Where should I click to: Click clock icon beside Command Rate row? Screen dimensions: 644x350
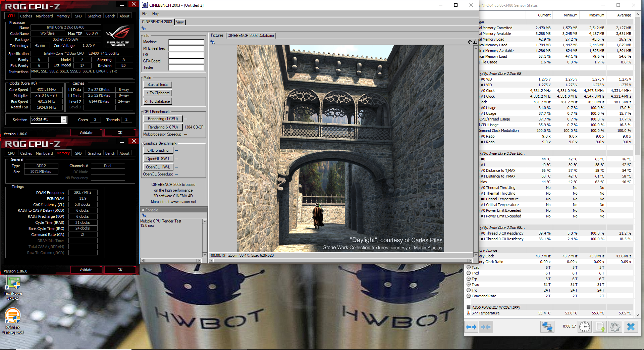coord(469,296)
